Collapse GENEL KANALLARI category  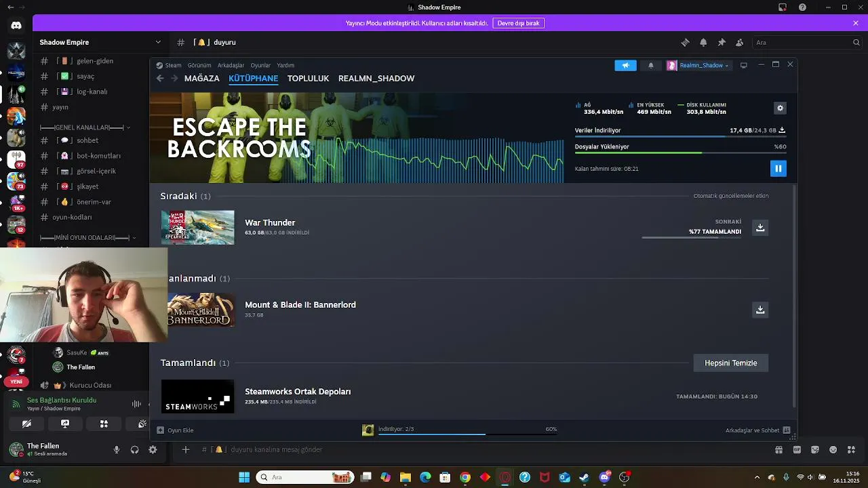85,127
